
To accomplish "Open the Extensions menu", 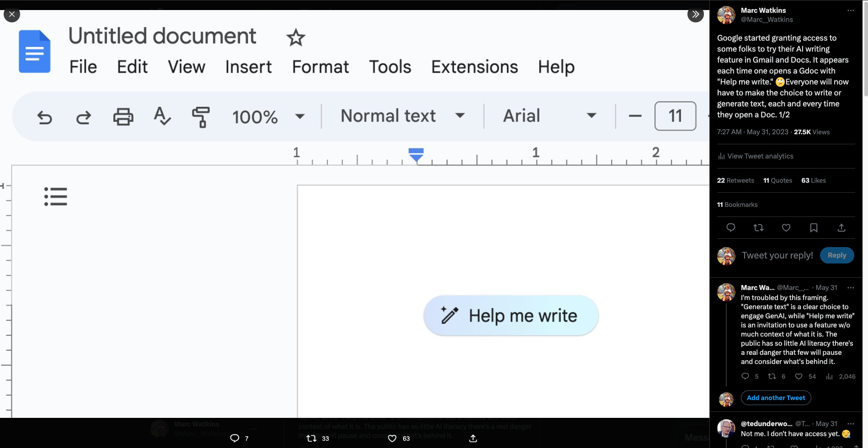I will pos(474,67).
